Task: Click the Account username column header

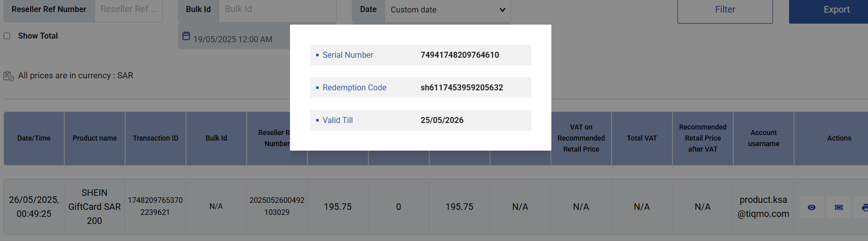Action: 763,138
